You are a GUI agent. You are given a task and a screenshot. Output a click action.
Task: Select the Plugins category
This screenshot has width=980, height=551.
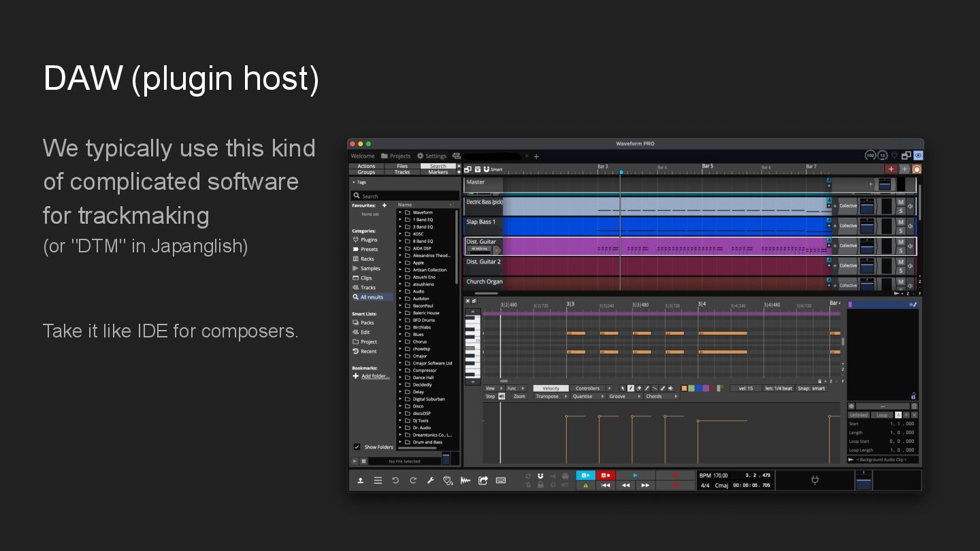(x=369, y=239)
